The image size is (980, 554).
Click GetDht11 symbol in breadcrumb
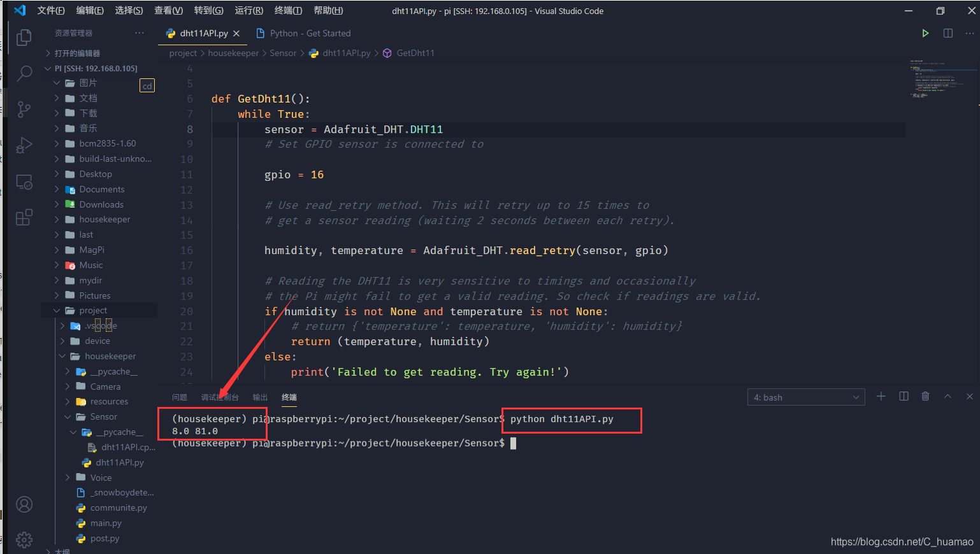pyautogui.click(x=415, y=53)
